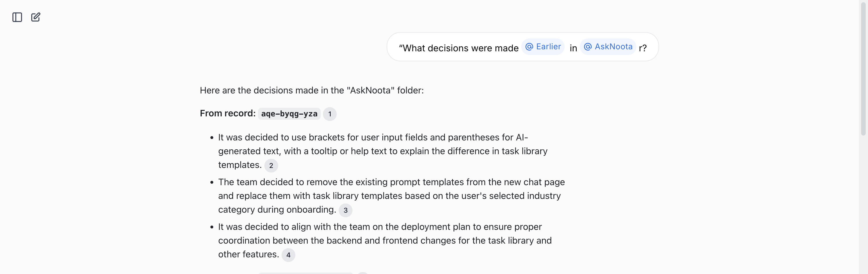Viewport: 868px width, 274px height.
Task: Open citation badge 2 after 'templates.'
Action: (271, 166)
